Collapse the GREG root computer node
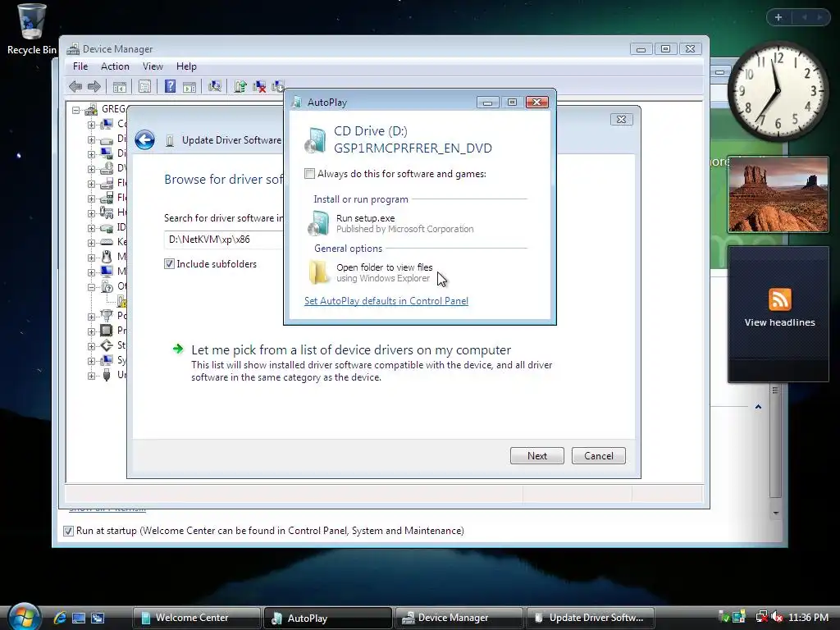840x630 pixels. [x=76, y=110]
